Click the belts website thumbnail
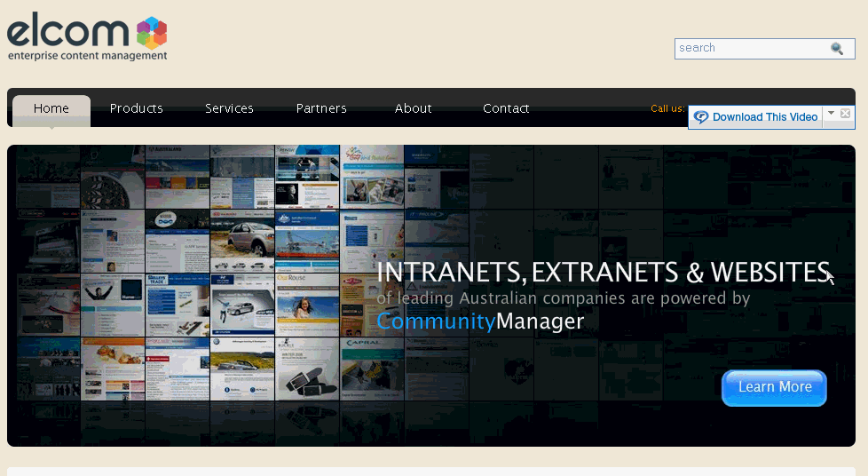Screen dimensions: 868x476 point(307,369)
